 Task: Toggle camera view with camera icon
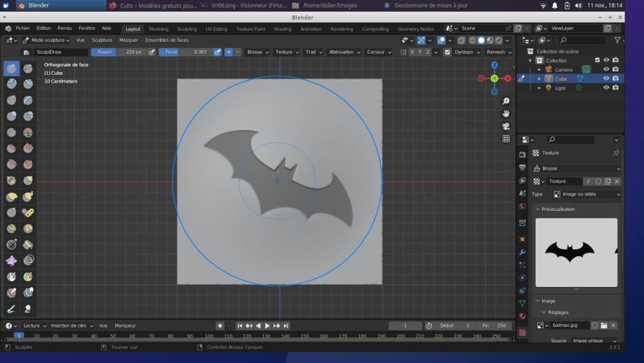pos(506,126)
